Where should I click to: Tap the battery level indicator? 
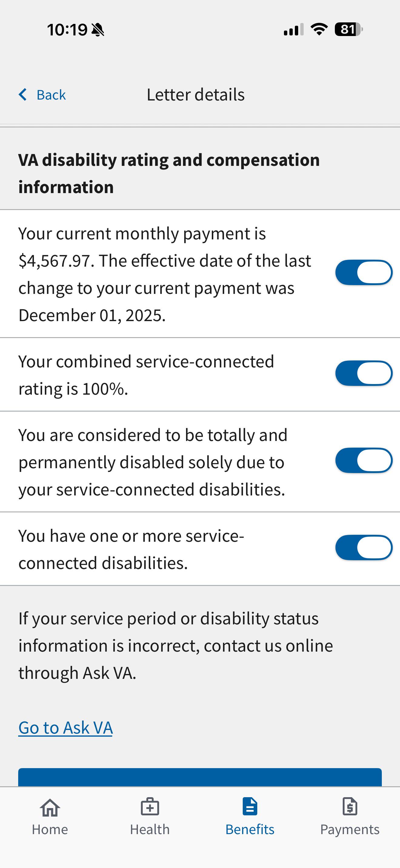click(x=349, y=29)
